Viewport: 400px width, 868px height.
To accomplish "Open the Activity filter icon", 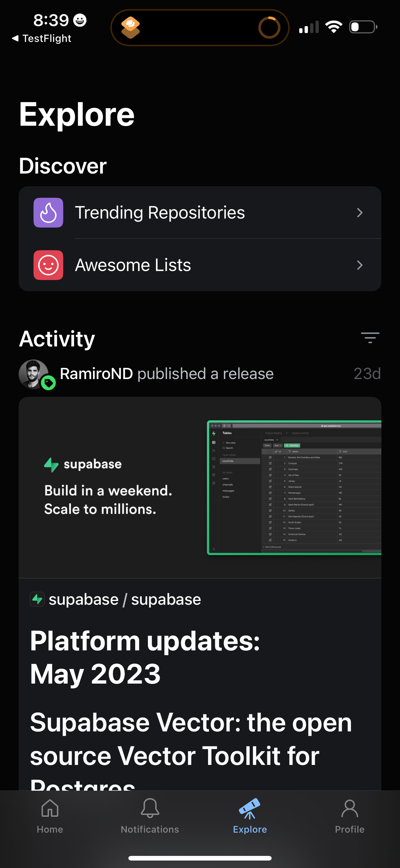I will (370, 338).
